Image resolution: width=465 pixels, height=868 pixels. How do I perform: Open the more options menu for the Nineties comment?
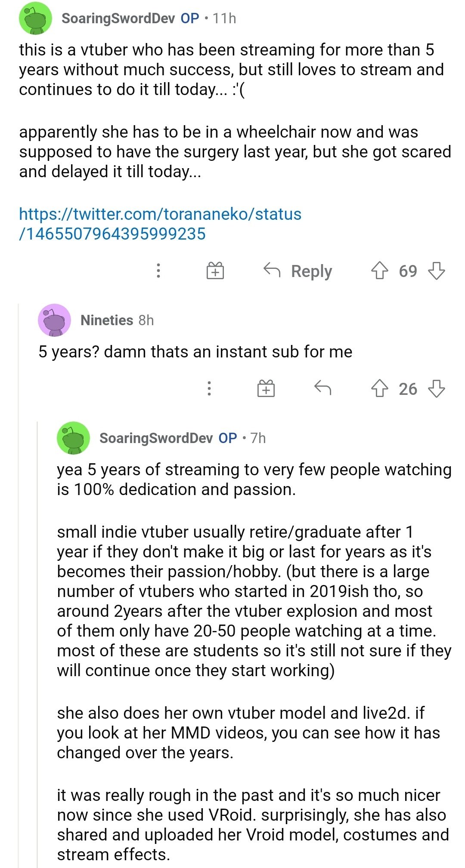pyautogui.click(x=209, y=388)
